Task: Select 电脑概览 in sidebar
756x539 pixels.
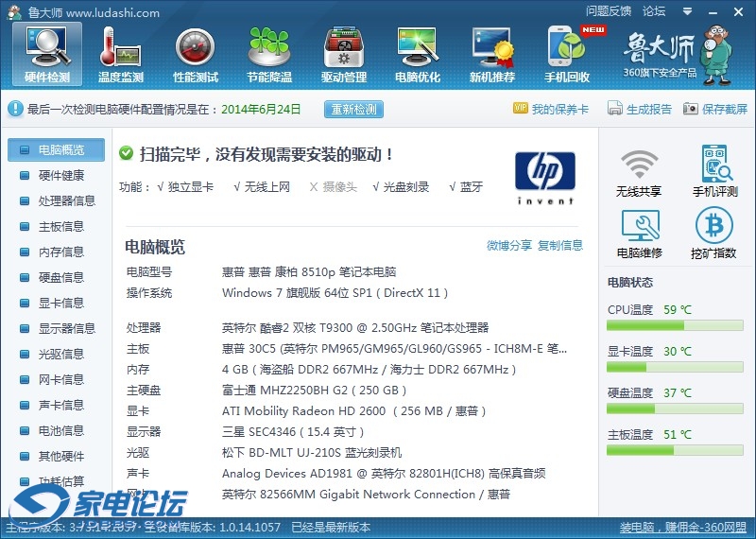Action: pyautogui.click(x=56, y=150)
